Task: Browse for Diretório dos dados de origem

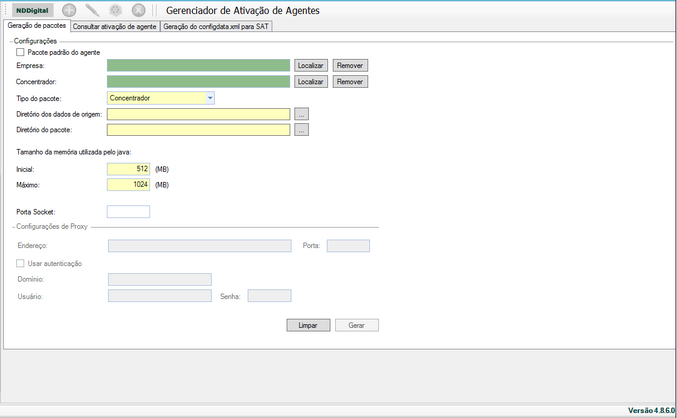Action: pyautogui.click(x=301, y=114)
